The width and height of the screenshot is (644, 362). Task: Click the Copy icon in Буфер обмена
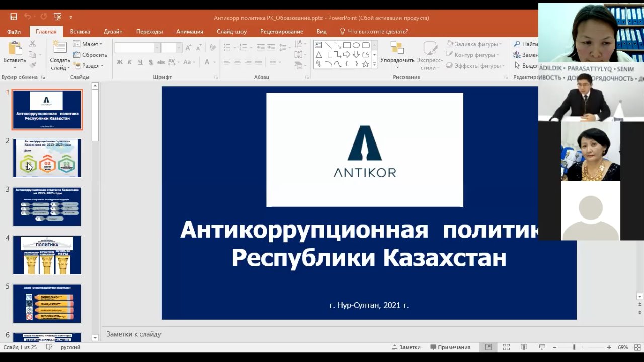pos(33,55)
